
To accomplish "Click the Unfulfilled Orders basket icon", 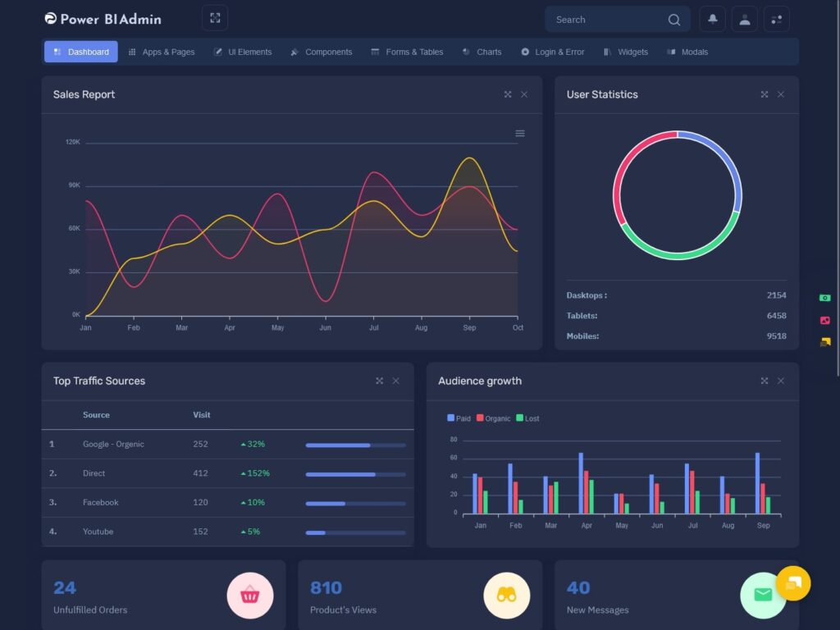I will point(250,596).
